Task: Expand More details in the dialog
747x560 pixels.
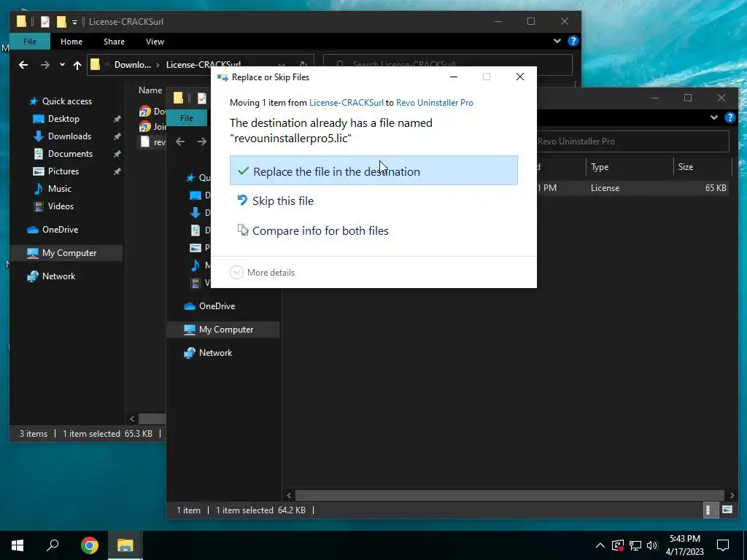Action: [x=263, y=273]
